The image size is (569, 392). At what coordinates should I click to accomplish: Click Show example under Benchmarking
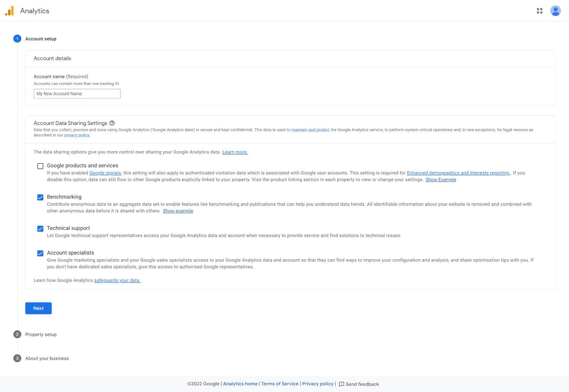click(x=178, y=211)
